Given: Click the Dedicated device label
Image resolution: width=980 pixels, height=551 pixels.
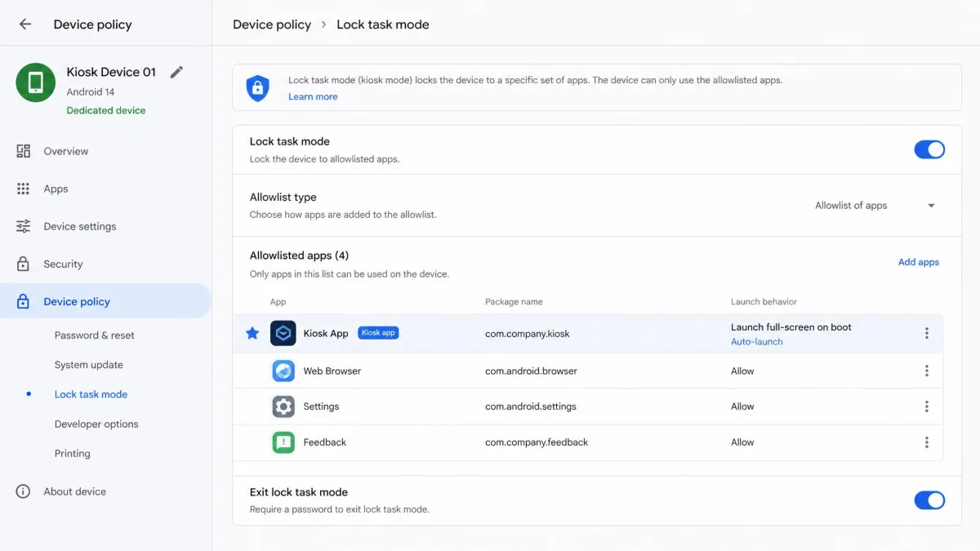Looking at the screenshot, I should (106, 110).
